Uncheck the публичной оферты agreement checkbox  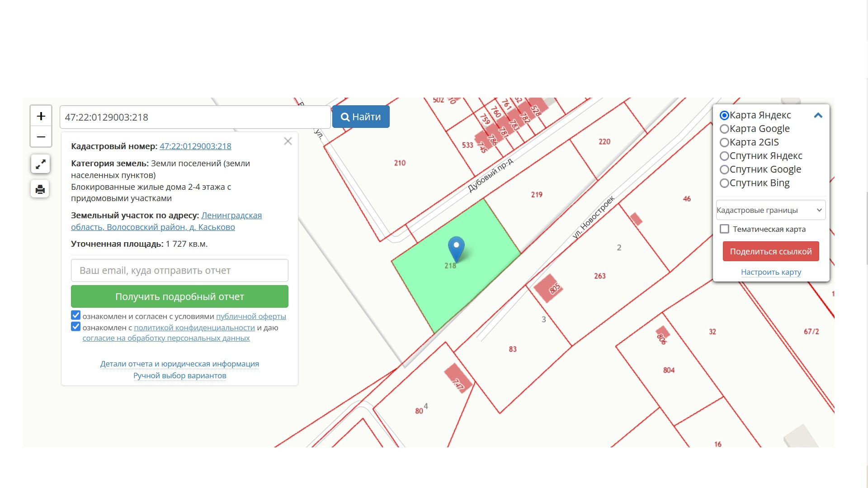76,315
